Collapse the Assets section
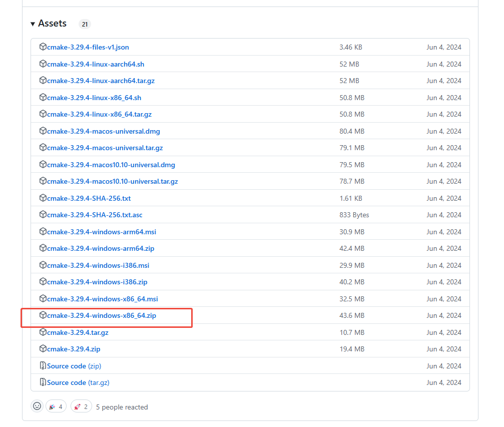504x427 pixels. (33, 23)
